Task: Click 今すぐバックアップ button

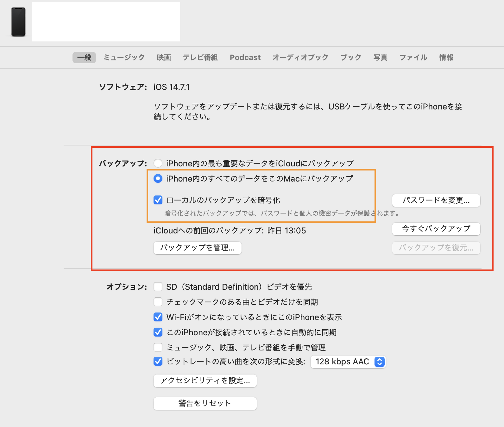Action: click(436, 229)
